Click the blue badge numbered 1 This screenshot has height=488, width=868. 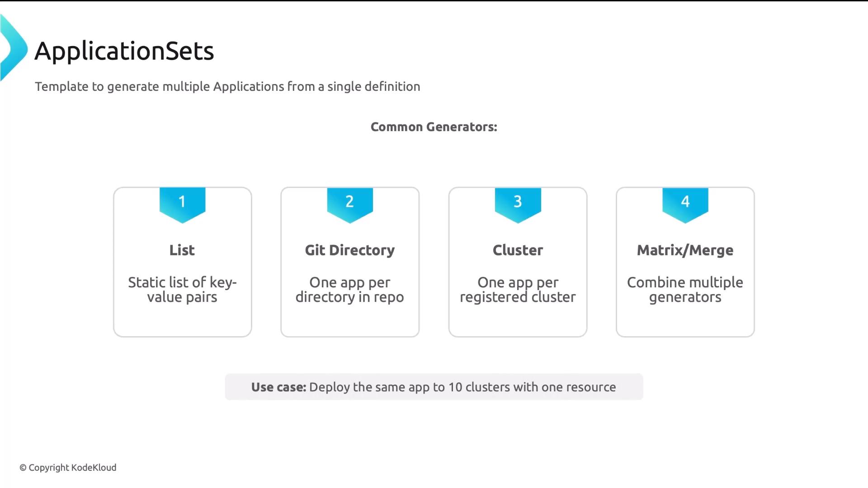coord(182,205)
